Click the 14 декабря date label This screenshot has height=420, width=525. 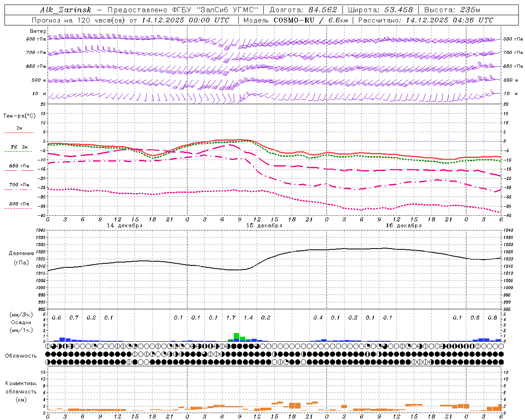point(125,226)
